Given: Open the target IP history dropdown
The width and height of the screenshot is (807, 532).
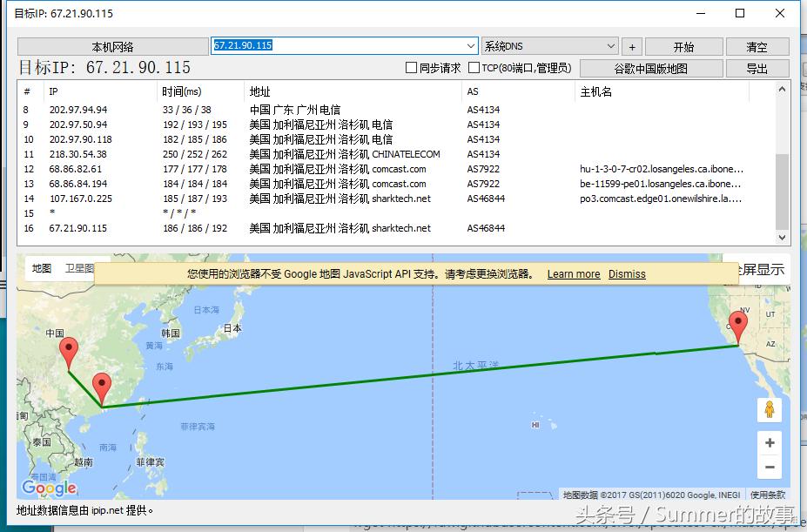Looking at the screenshot, I should coord(471,45).
